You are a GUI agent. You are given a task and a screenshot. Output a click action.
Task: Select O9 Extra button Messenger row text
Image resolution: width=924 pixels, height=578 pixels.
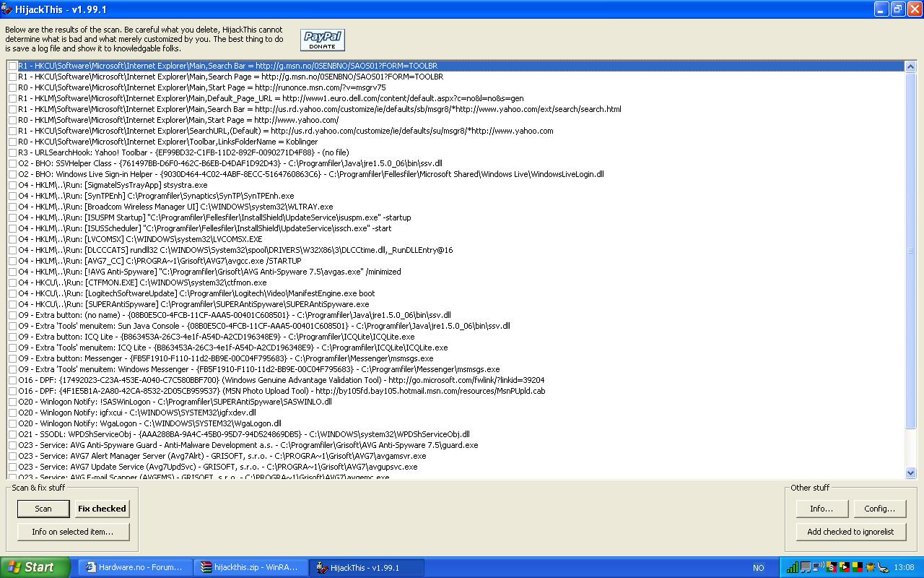pos(226,358)
